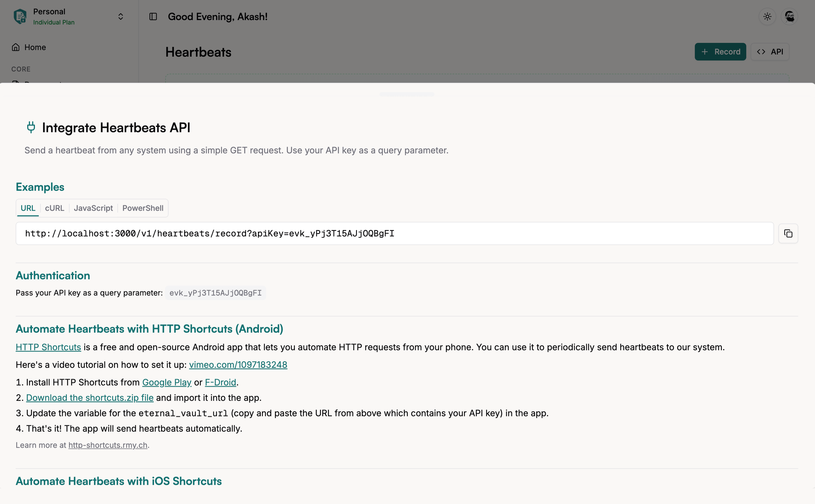Viewport: 815px width, 504px height.
Task: Expand the Personal workspace switcher chevron
Action: coord(121,17)
